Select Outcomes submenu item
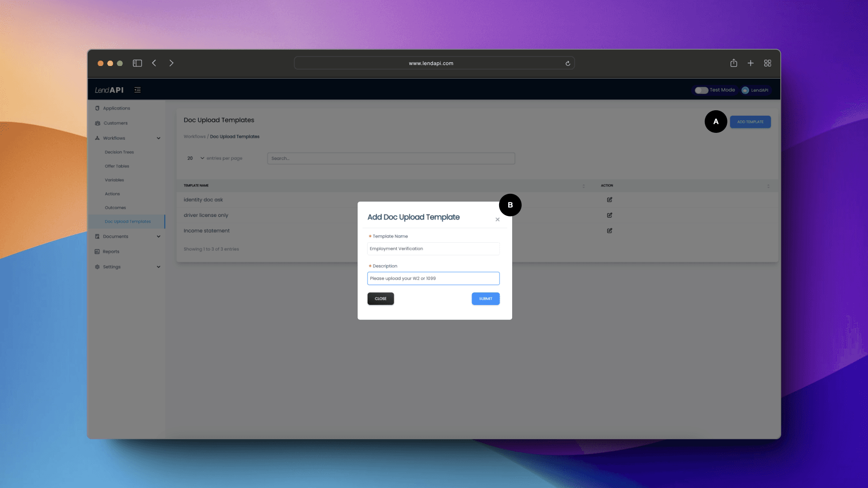 coord(115,208)
